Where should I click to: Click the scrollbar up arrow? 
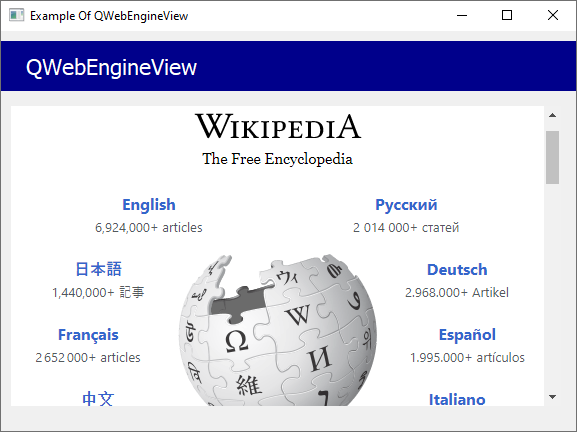point(552,115)
